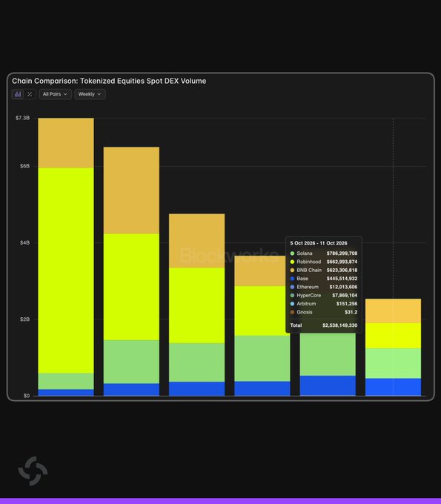Click the Gnosis brown dot in tooltip
Screen dimensions: 441x504
(292, 312)
